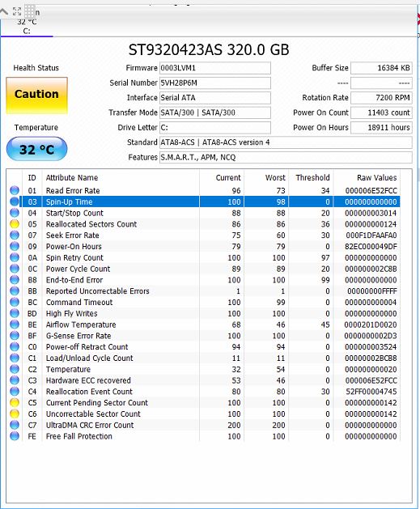Image resolution: width=420 pixels, height=509 pixels.
Task: Click the yellow status circle for Current Pending Sector Count
Action: [15, 402]
